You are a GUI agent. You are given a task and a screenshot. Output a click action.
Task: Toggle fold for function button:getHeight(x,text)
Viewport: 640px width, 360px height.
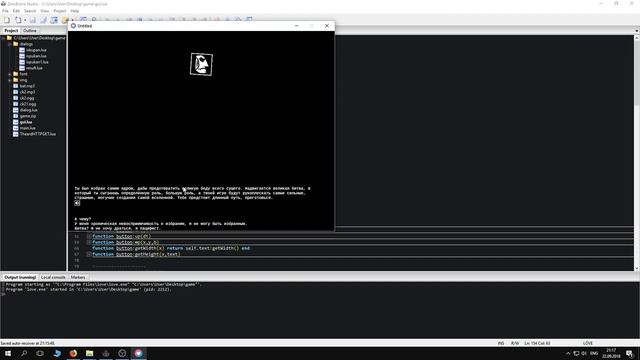(89, 254)
